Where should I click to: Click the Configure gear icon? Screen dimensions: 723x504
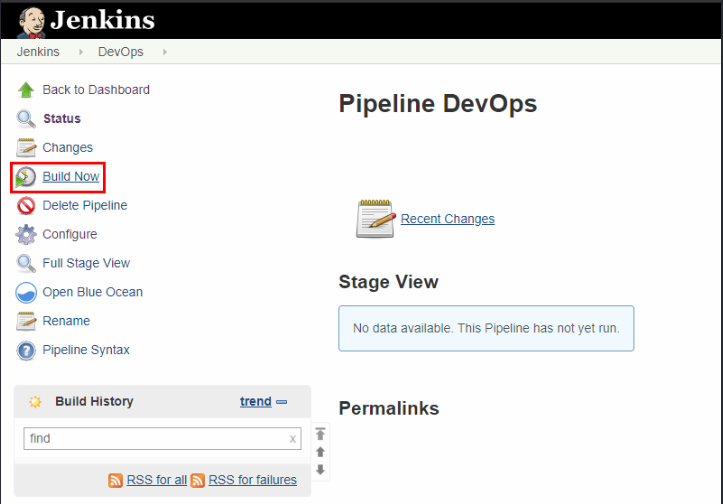[x=26, y=235]
